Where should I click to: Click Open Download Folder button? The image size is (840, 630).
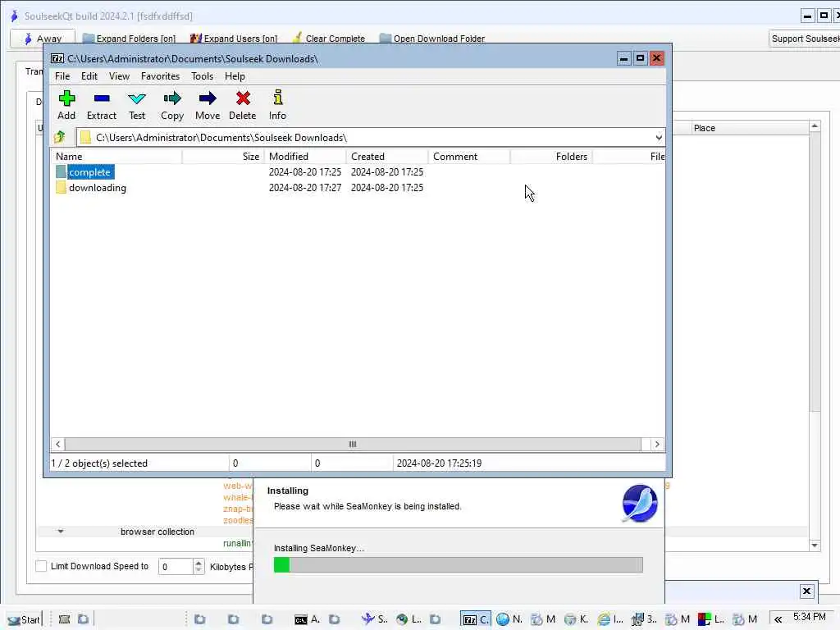431,39
